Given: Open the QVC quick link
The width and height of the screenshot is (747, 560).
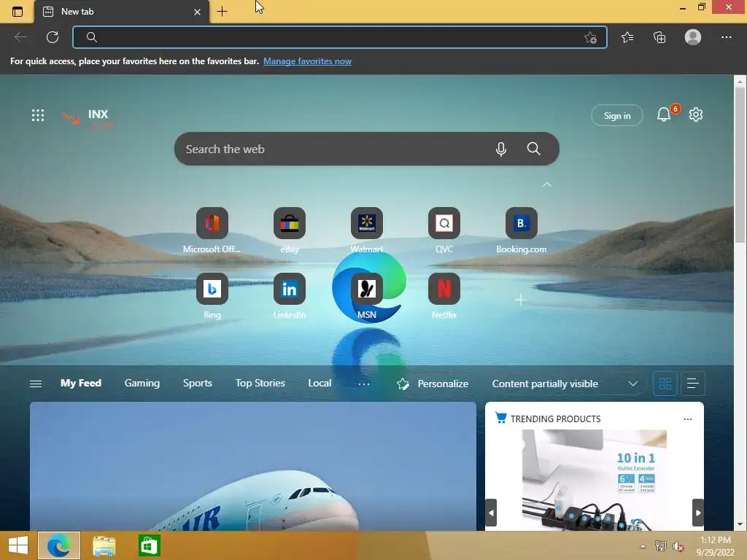Looking at the screenshot, I should 444,231.
